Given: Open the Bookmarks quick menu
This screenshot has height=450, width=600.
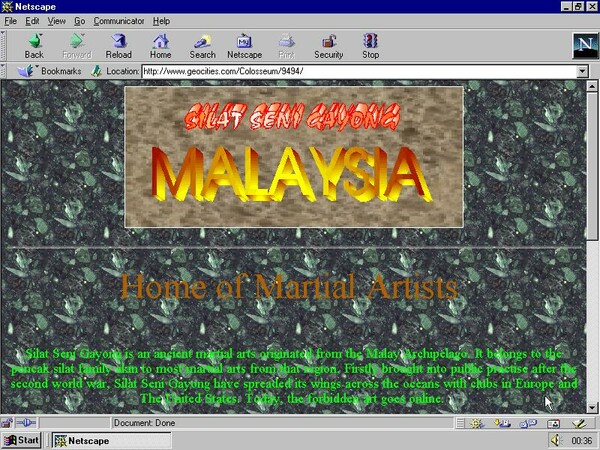Looking at the screenshot, I should coord(54,72).
